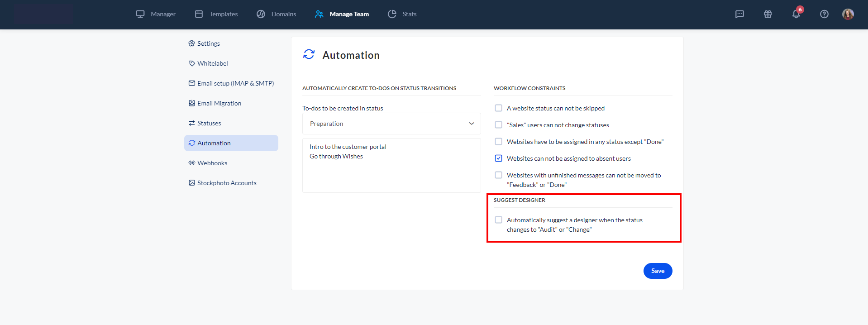Click the Email Migration sidebar icon
Image resolution: width=868 pixels, height=325 pixels.
pos(192,103)
